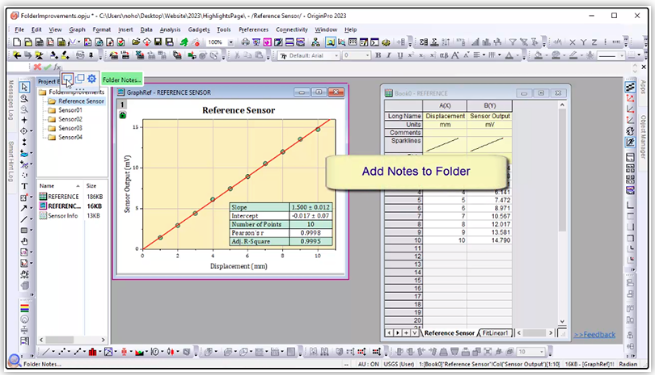Open the zoom 100% dropdown

tap(231, 42)
